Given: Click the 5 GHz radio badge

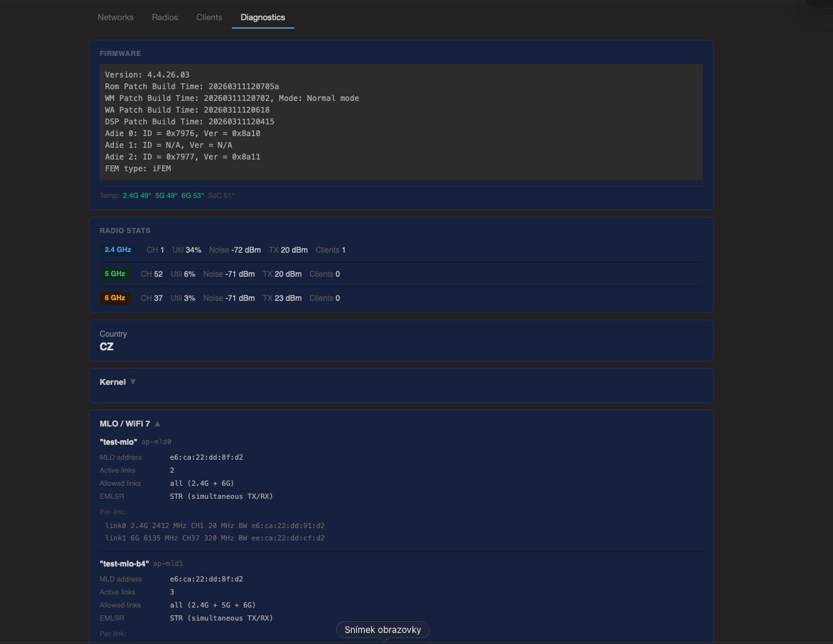Looking at the screenshot, I should (x=115, y=274).
